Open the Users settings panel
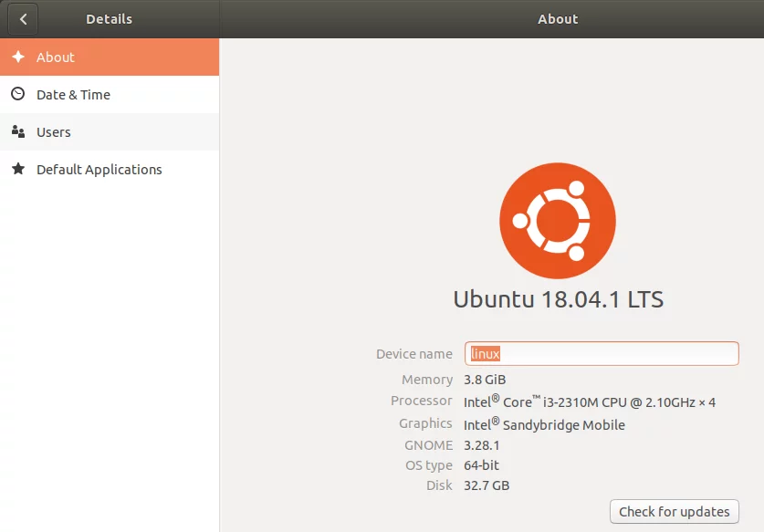This screenshot has width=764, height=532. (x=110, y=132)
